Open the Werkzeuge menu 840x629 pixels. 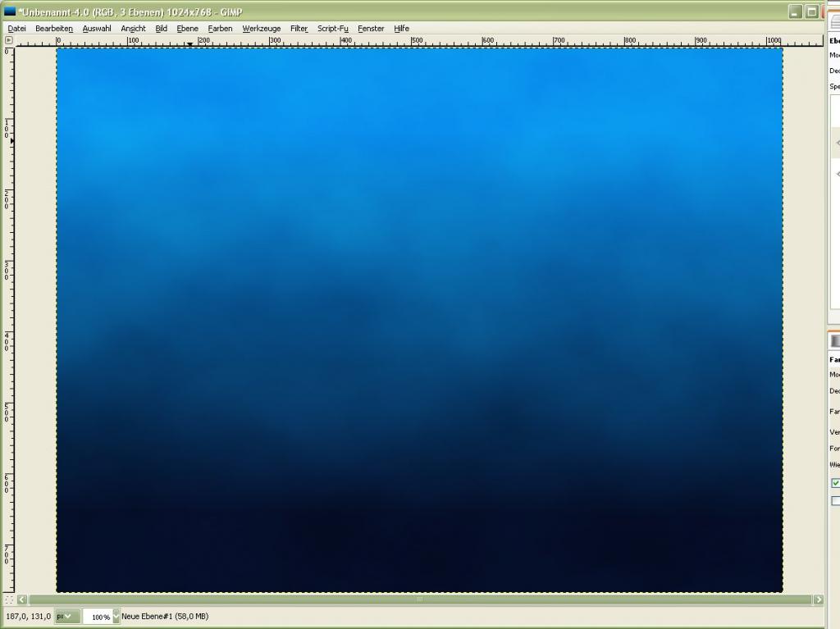pyautogui.click(x=262, y=29)
